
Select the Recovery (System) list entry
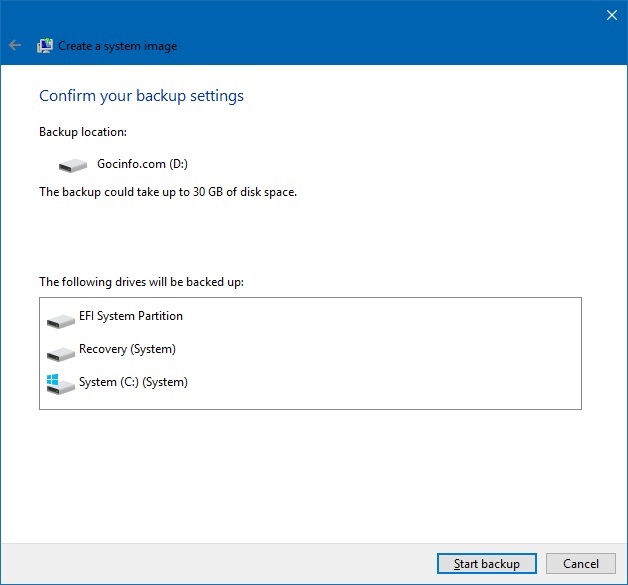coord(127,349)
